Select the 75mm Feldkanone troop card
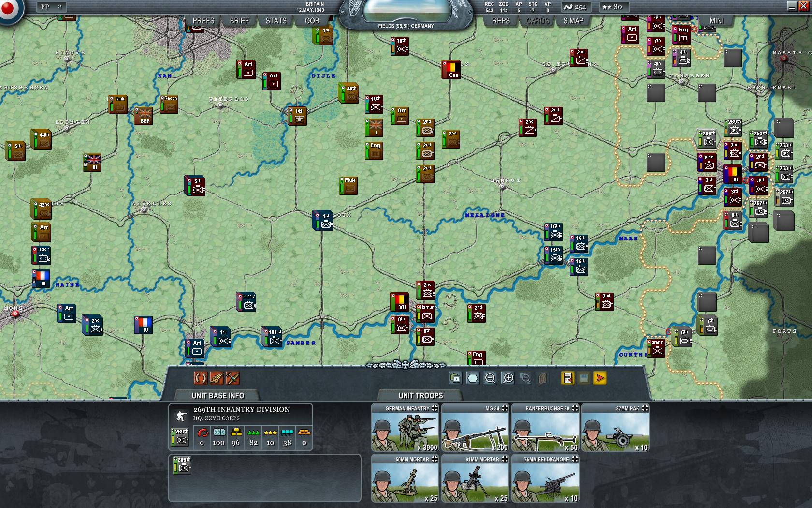Viewport: 812px width, 508px height. coord(545,478)
